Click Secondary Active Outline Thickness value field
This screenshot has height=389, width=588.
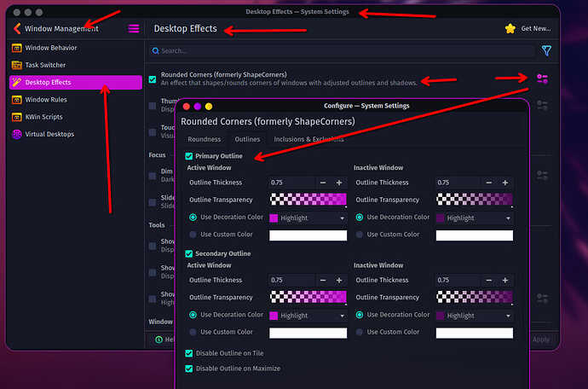292,280
